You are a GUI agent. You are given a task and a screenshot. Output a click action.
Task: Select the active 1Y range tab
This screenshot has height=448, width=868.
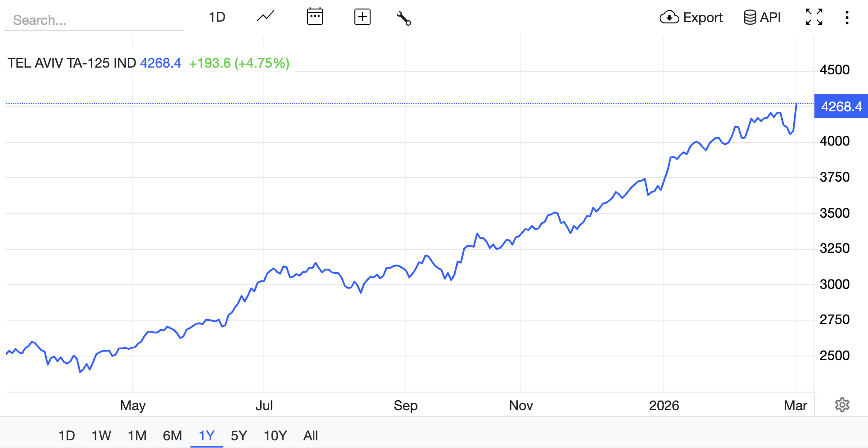tap(207, 435)
